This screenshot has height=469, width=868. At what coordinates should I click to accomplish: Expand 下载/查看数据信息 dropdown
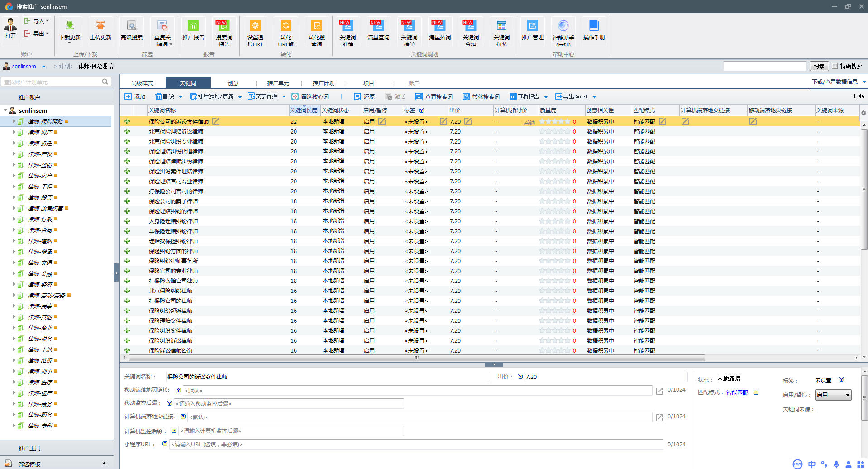tap(864, 82)
